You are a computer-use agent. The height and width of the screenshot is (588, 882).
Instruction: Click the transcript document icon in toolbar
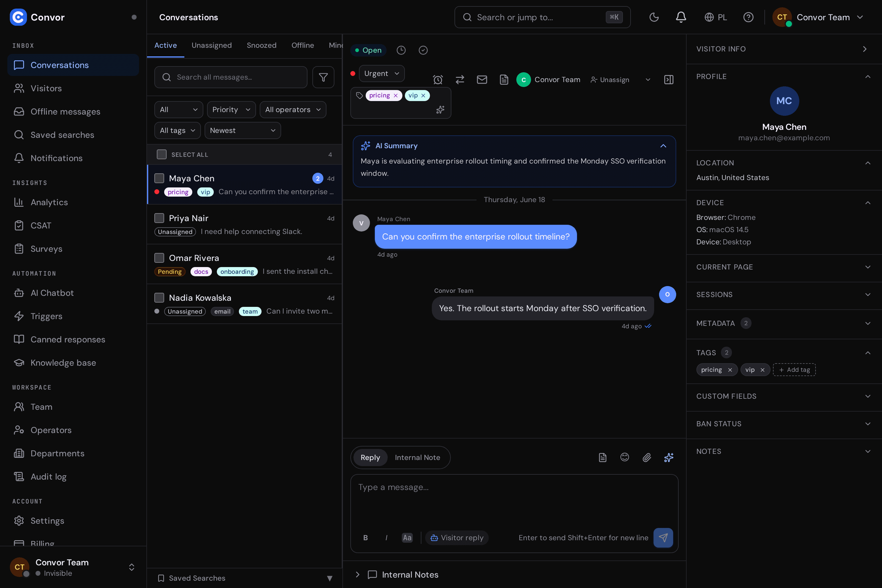504,80
